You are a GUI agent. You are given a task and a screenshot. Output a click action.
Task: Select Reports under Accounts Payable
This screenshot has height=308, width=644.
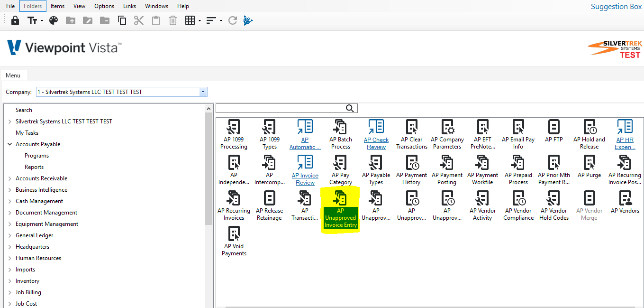coord(34,167)
